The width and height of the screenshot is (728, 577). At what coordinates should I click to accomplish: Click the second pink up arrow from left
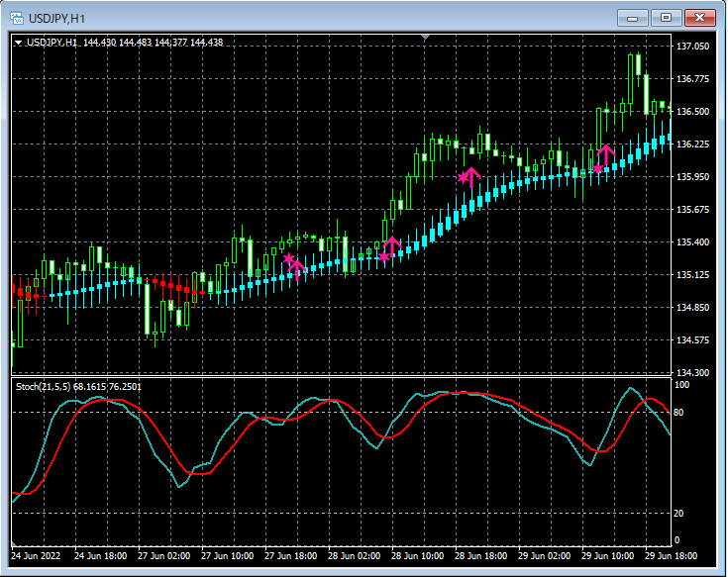392,245
